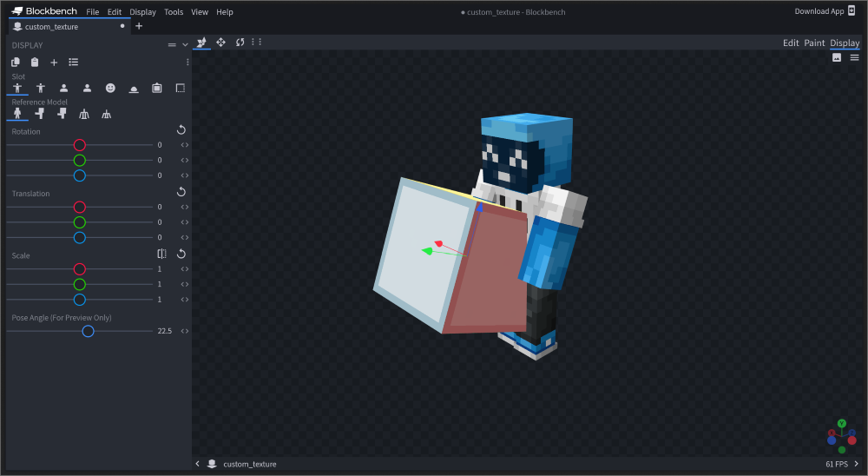Select the Frame slot icon

coord(157,88)
